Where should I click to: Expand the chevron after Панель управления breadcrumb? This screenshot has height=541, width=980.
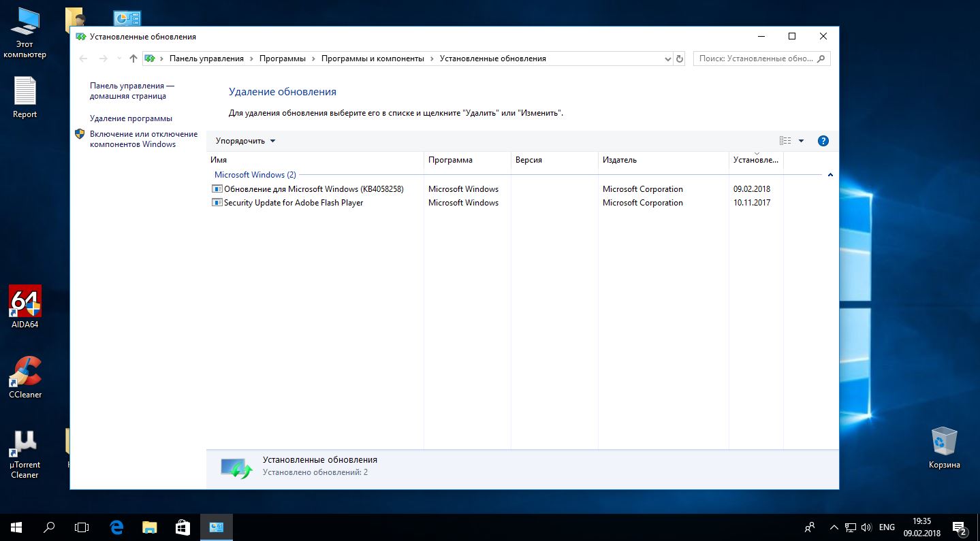[251, 59]
